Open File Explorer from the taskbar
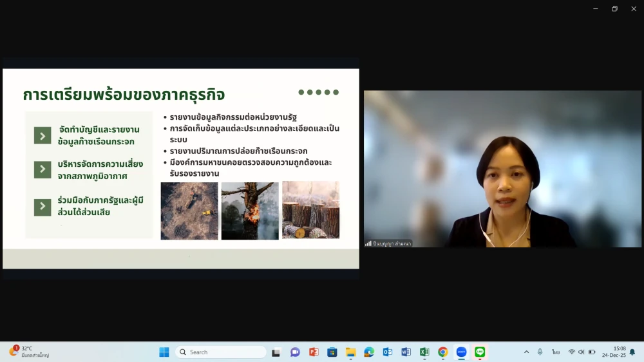 351,352
